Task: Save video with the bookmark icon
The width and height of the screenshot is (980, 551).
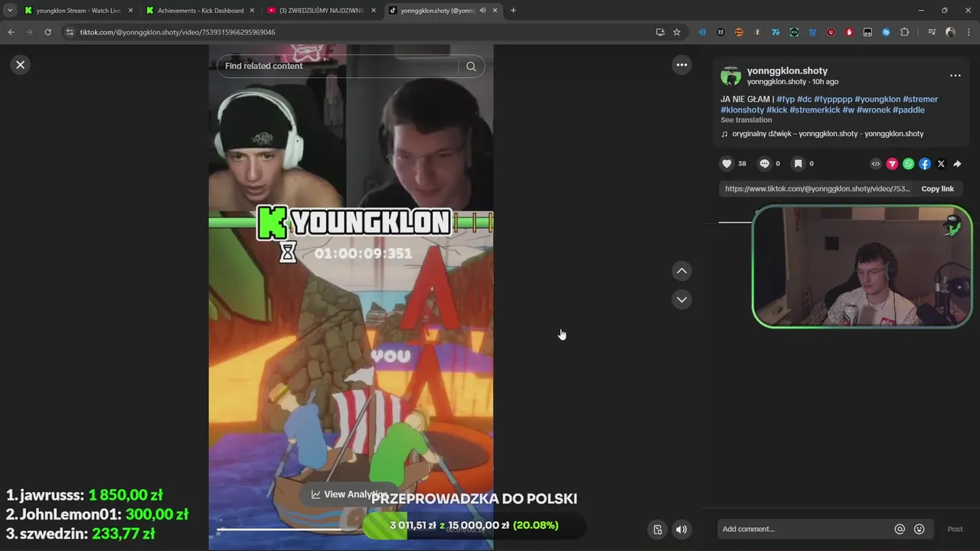Action: click(798, 164)
